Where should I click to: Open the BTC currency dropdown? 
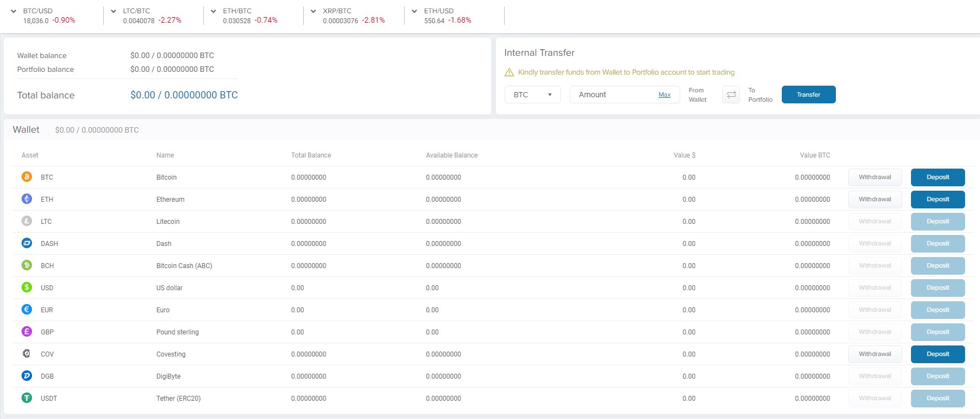pyautogui.click(x=533, y=95)
